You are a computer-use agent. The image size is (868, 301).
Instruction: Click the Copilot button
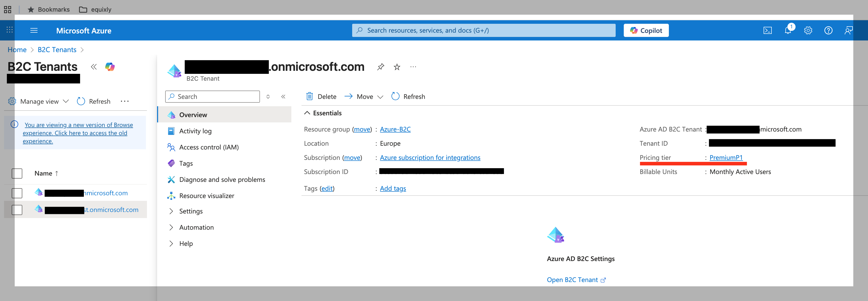(646, 30)
